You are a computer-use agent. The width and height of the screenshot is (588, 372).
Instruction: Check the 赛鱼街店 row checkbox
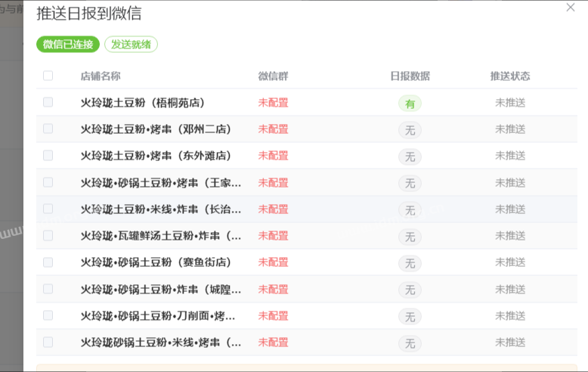point(48,262)
